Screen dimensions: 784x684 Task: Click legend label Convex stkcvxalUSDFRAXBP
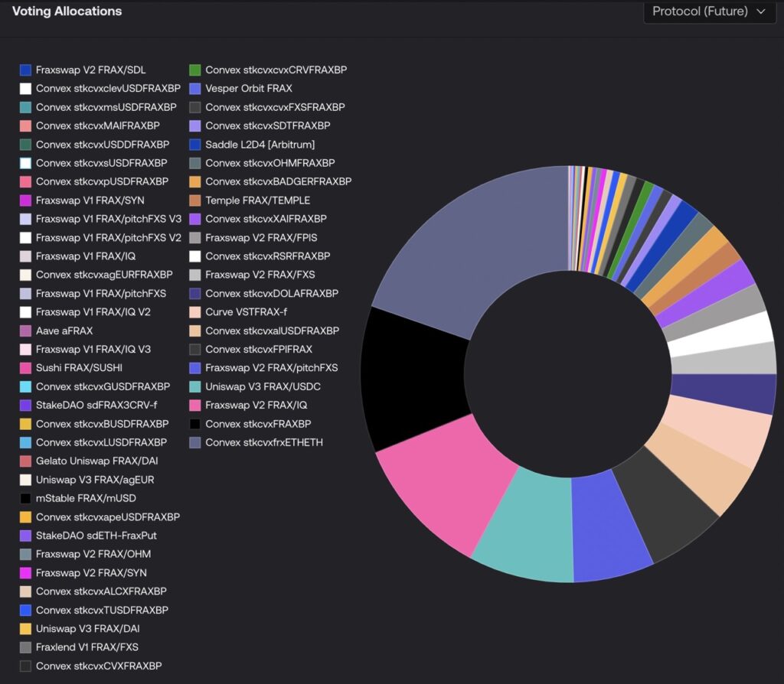[273, 331]
